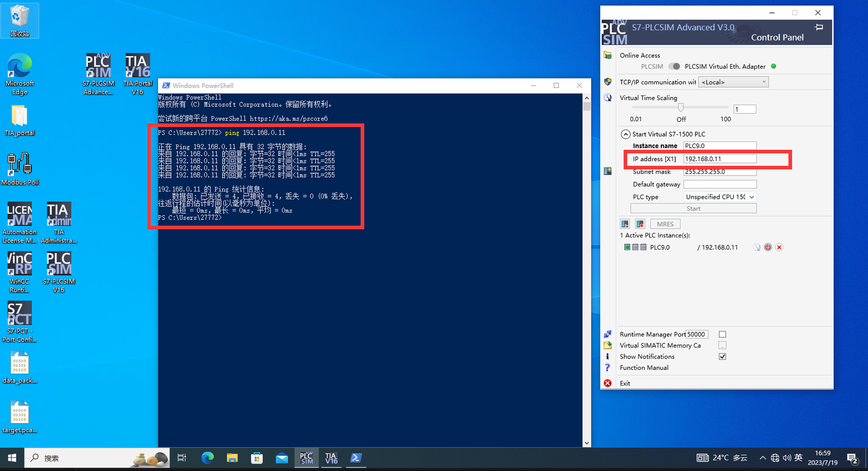Uncheck the Show Notifications checkbox
868x471 pixels.
[x=722, y=356]
